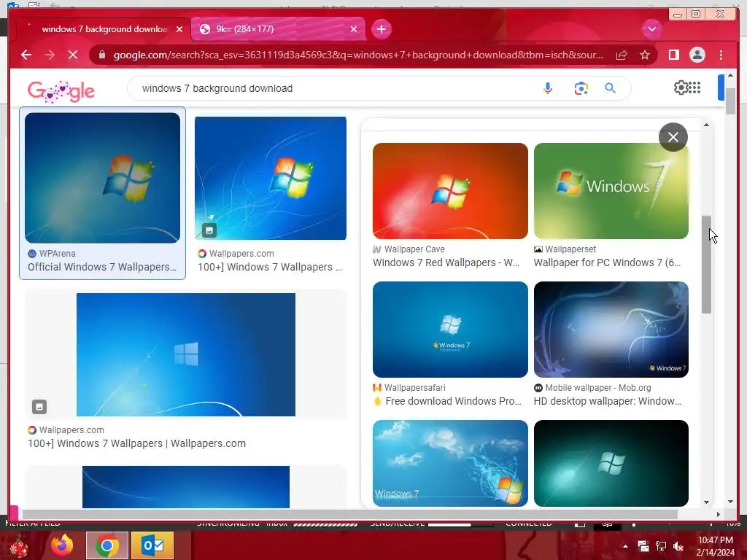Go to the Google logo homepage
Image resolution: width=747 pixels, height=560 pixels.
point(61,91)
